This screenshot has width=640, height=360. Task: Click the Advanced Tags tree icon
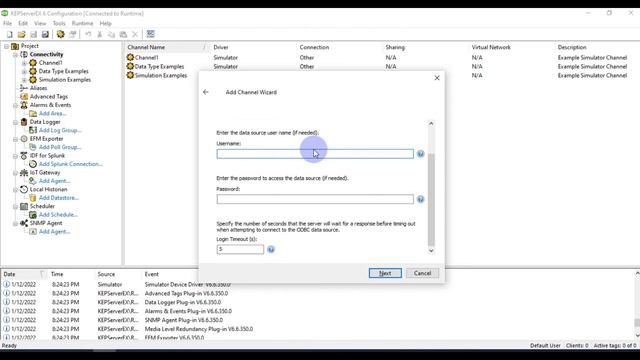pyautogui.click(x=24, y=97)
